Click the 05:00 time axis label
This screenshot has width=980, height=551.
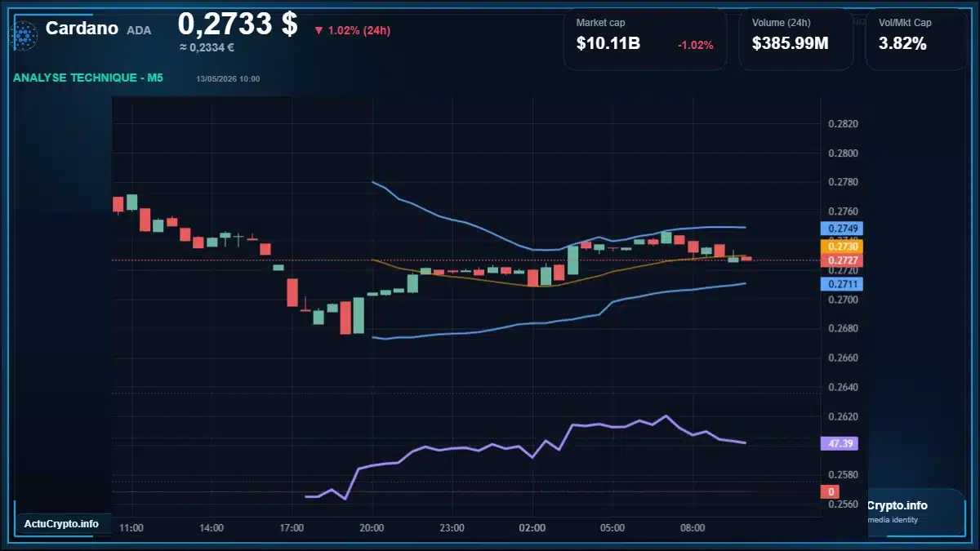(612, 528)
